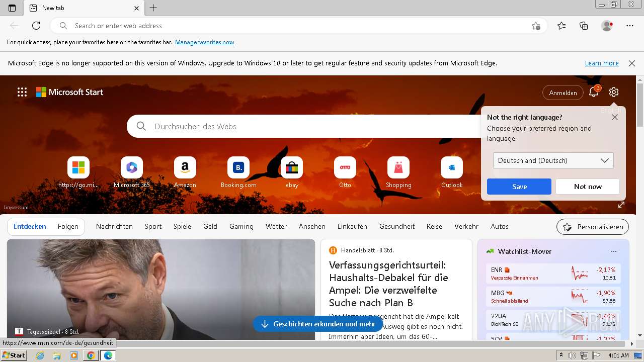This screenshot has height=362, width=644.
Task: Open the Verkehr category
Action: [x=466, y=226]
